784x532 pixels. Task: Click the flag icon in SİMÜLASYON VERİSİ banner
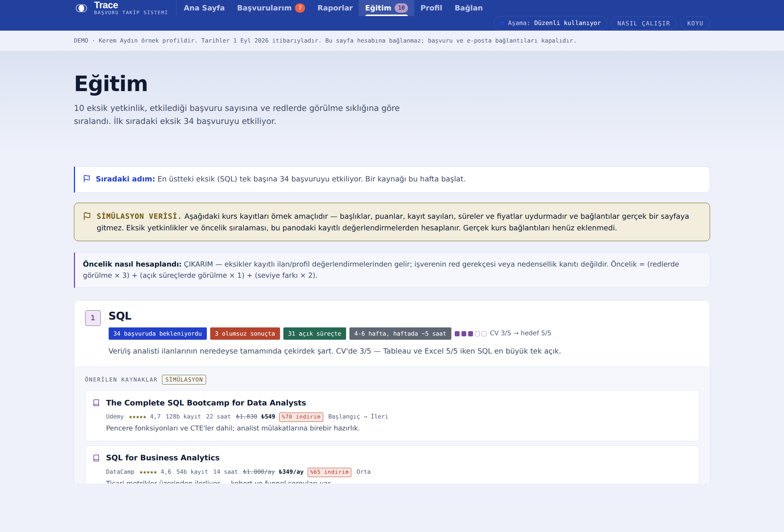point(87,216)
